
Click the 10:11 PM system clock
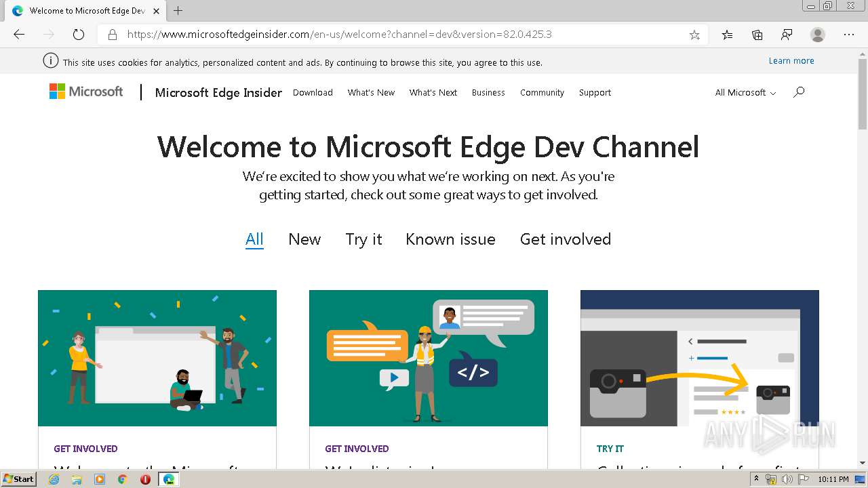coord(833,479)
